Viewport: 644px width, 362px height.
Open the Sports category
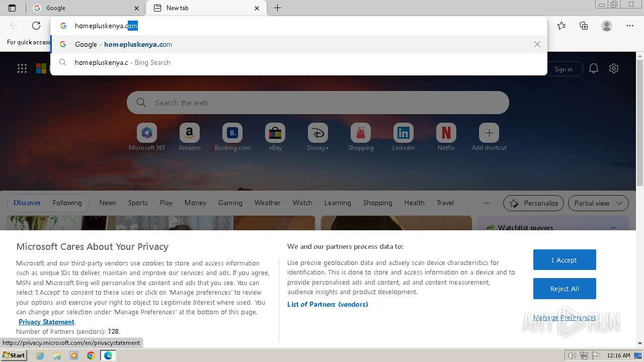(x=138, y=203)
